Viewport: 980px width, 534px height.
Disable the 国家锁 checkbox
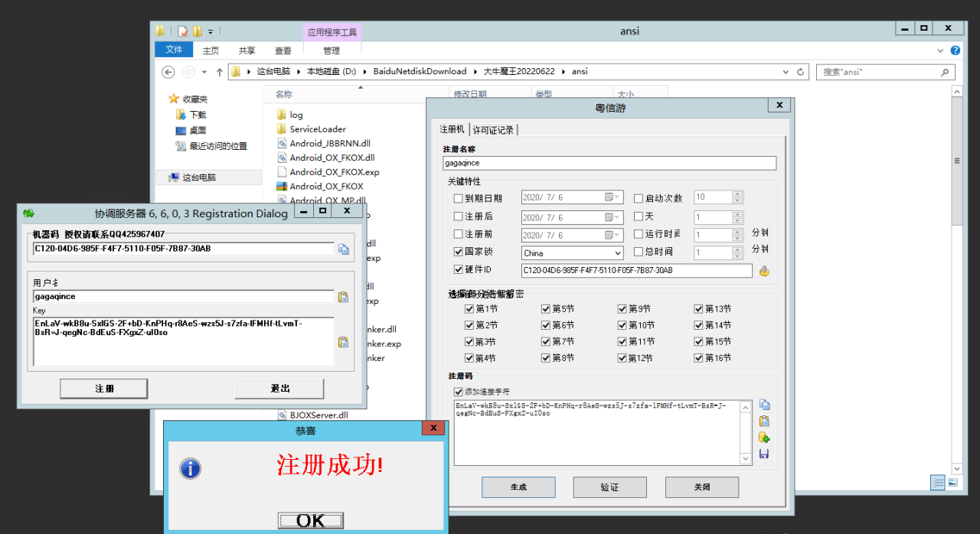458,251
